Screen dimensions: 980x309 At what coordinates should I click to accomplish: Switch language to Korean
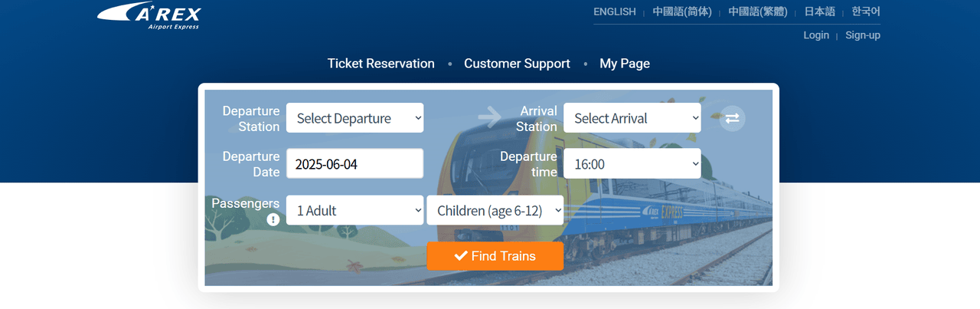866,12
